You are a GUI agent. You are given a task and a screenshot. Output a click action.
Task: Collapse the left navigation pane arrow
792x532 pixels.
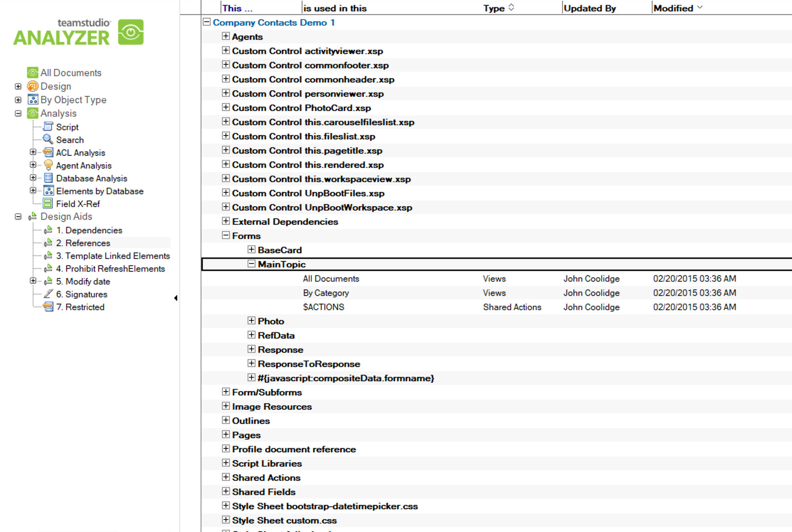[x=176, y=298]
